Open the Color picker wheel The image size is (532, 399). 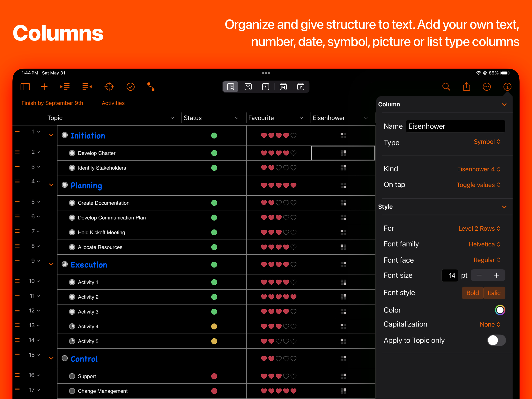500,310
